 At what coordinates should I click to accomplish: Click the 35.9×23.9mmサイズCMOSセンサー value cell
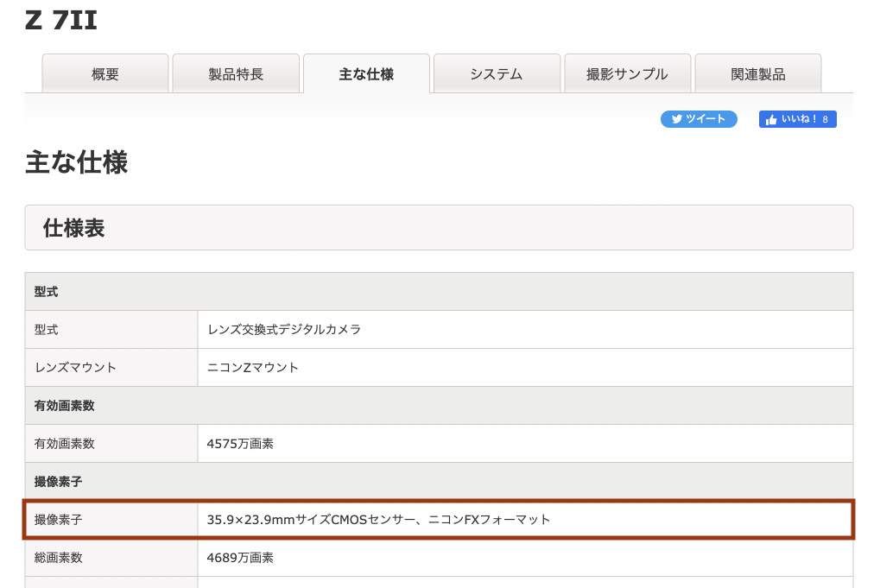[x=525, y=520]
